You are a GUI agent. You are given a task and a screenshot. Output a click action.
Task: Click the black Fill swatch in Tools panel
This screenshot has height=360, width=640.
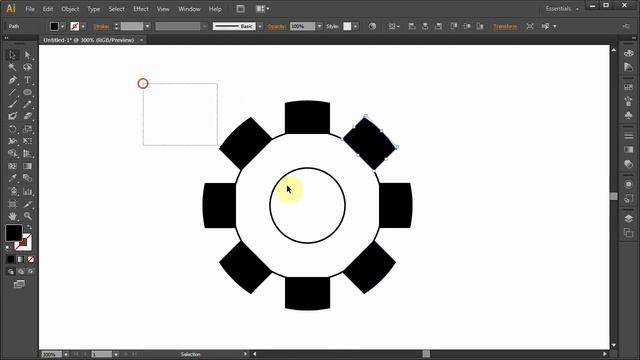coord(13,233)
